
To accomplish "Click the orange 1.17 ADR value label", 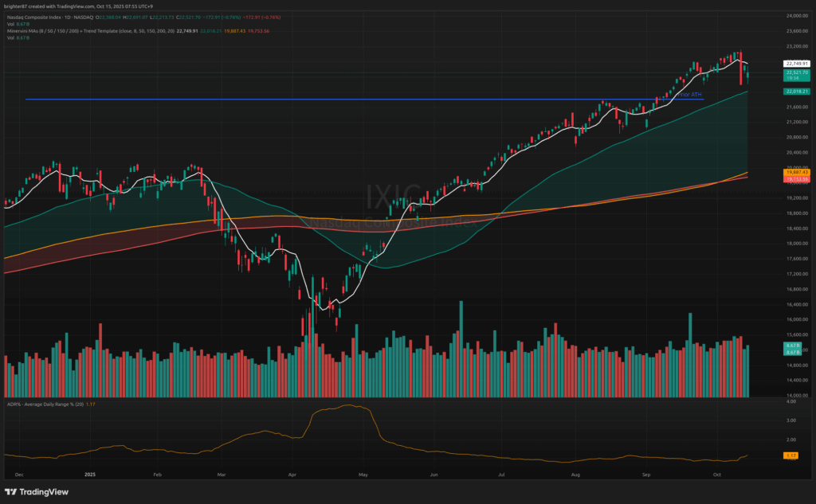I will (791, 455).
